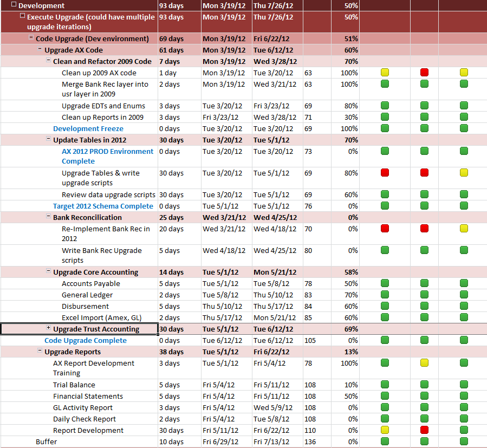Image resolution: width=487 pixels, height=448 pixels.
Task: Open Target 2012 Schema Complete milestone
Action: [103, 206]
